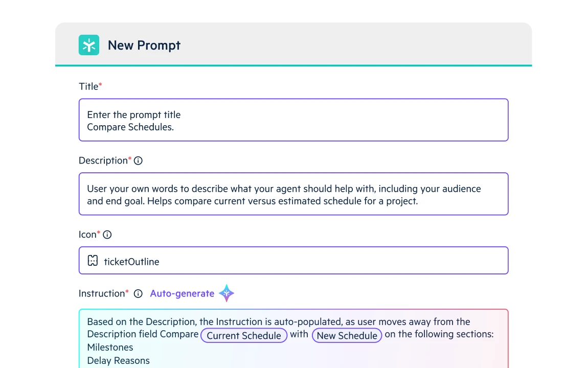Click the 'Delay Reasons' line in Instruction
The image size is (588, 368).
point(119,360)
